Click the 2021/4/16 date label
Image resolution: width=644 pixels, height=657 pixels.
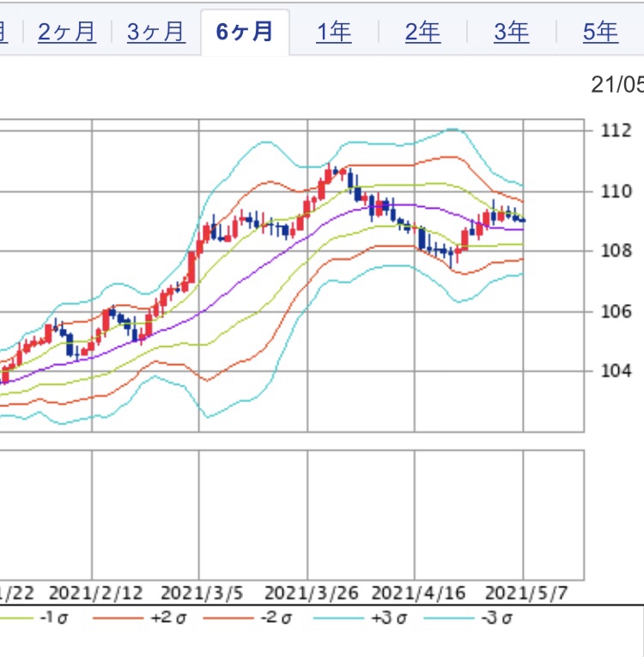418,593
